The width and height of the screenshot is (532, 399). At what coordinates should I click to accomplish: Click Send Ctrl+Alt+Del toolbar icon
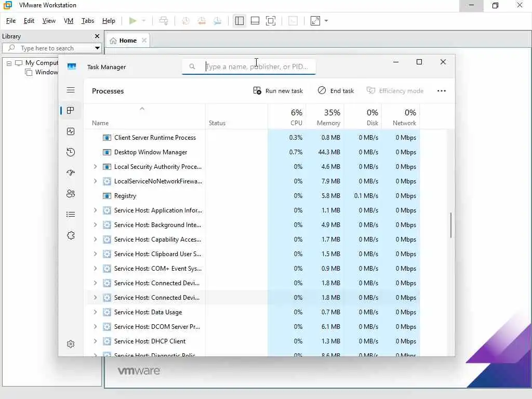coord(164,21)
